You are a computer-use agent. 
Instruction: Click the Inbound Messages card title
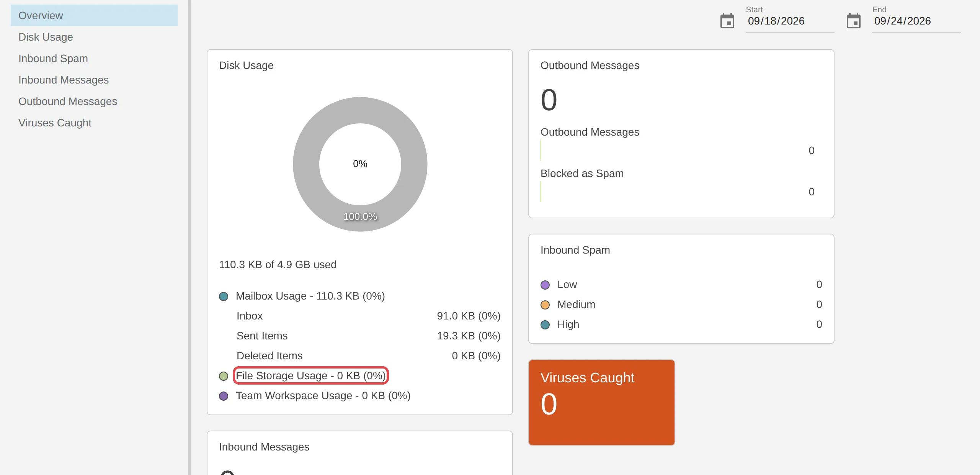[264, 447]
